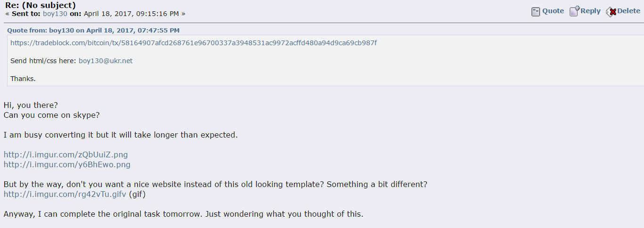Viewport: 644px width, 228px height.
Task: Open recipient boy130's profile in Sent to line
Action: pyautogui.click(x=55, y=14)
